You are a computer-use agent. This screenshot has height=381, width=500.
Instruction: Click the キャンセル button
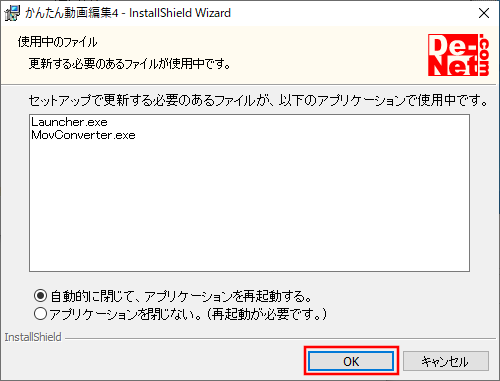pos(446,361)
